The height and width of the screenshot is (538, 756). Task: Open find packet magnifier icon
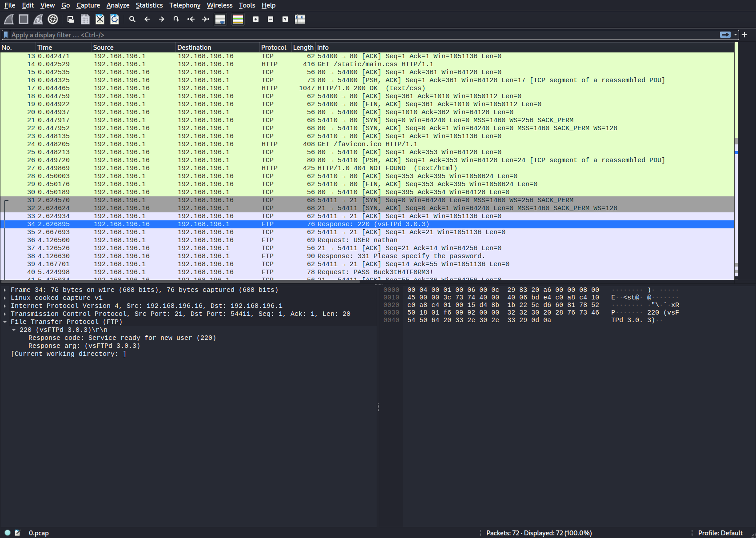[x=132, y=19]
